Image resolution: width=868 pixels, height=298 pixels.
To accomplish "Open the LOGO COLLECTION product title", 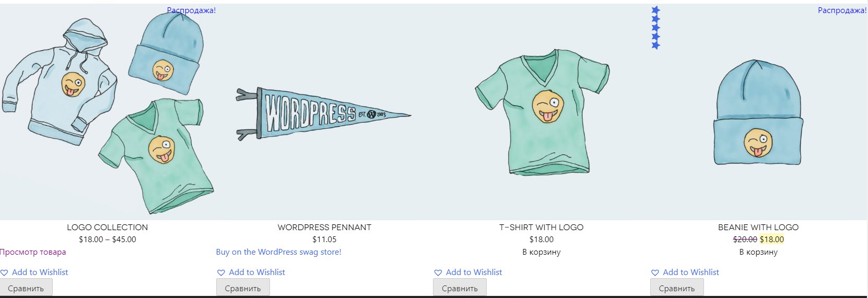I will (x=107, y=228).
